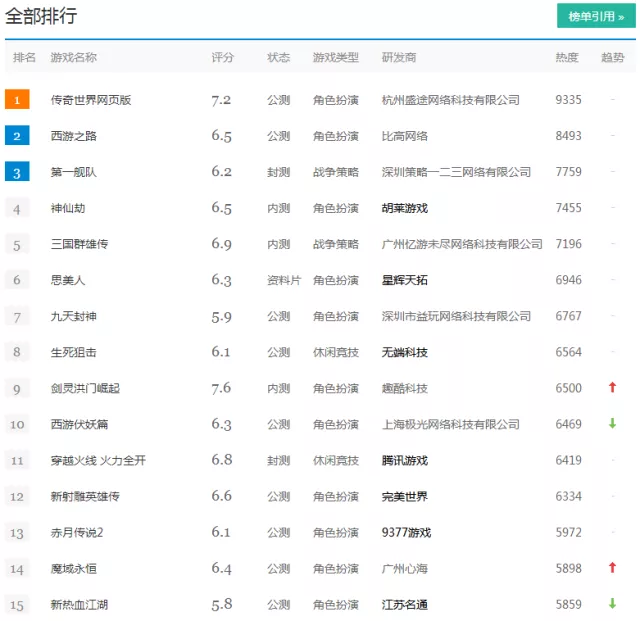640x621 pixels.
Task: Open developer 胡莱游戏
Action: point(404,208)
